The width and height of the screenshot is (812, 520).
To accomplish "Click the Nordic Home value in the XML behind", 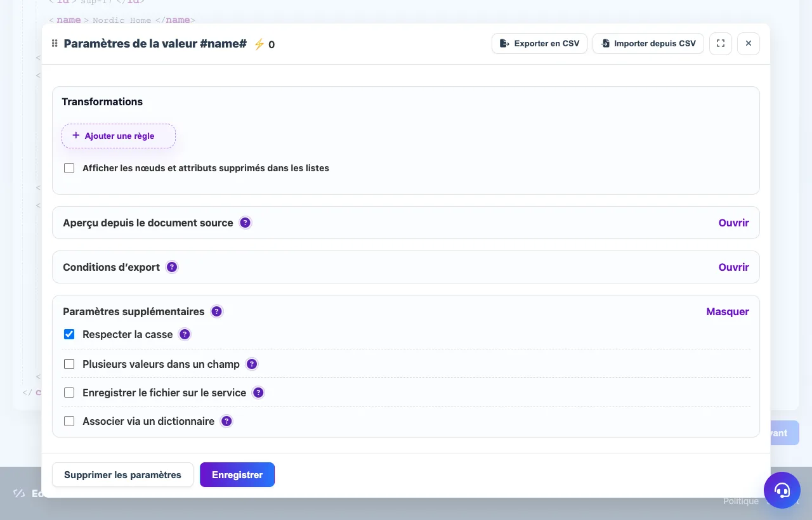I will tap(122, 20).
